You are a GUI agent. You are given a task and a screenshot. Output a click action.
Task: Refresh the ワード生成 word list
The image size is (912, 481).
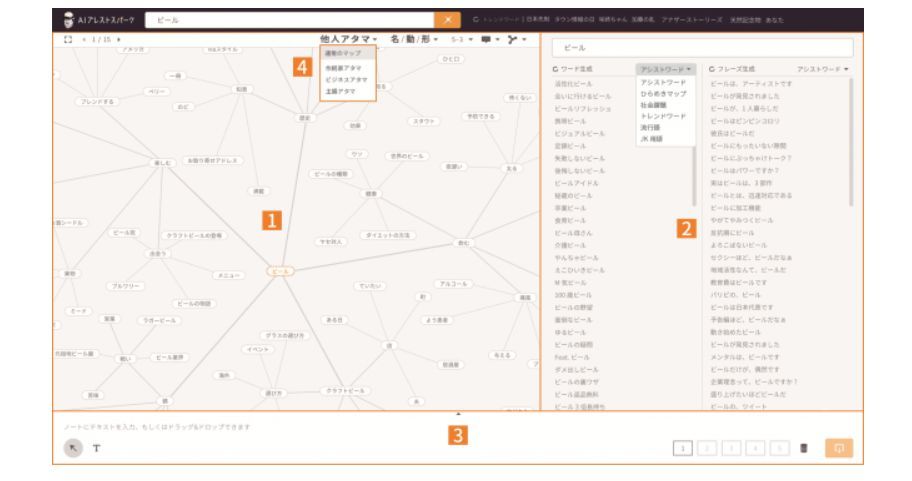point(555,69)
